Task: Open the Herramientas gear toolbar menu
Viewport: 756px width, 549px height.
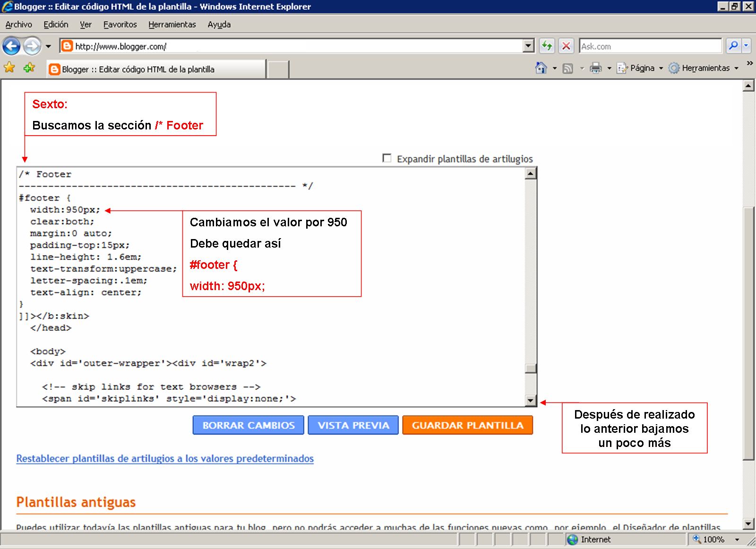Action: tap(704, 68)
